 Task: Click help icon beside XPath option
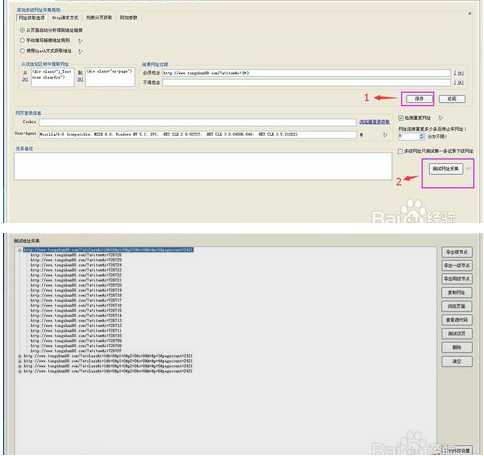pos(80,51)
